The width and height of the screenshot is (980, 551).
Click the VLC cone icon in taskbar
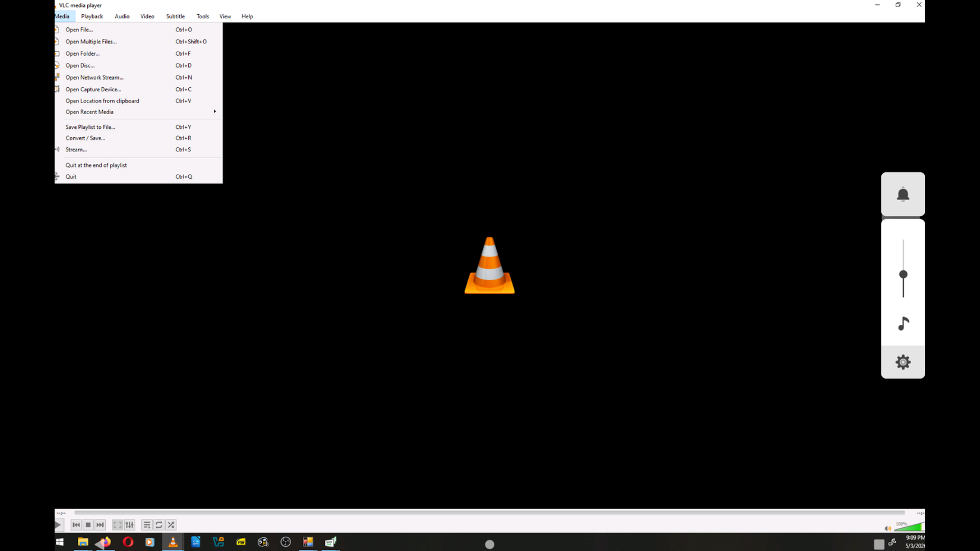click(x=173, y=542)
